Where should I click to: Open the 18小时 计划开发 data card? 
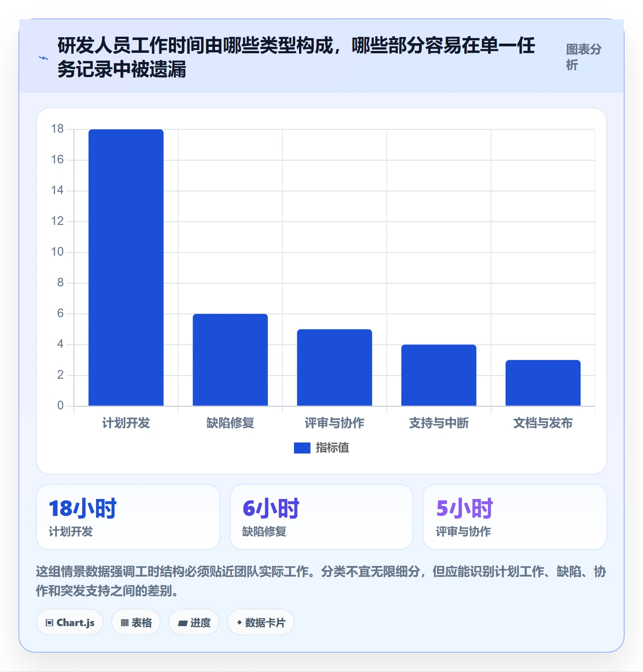[128, 517]
